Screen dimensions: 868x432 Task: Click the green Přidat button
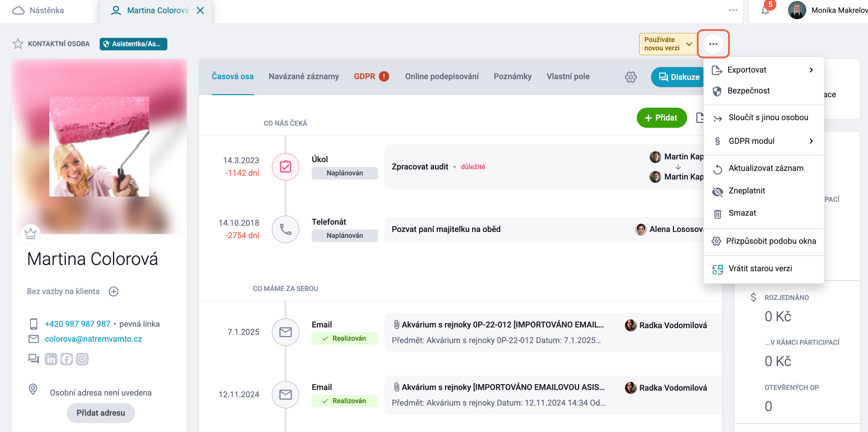661,118
